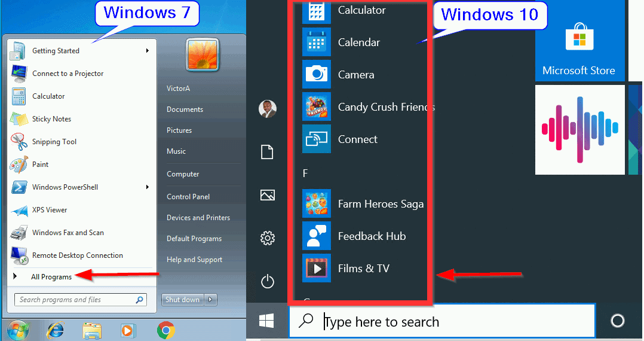Launch Windows Media Player from taskbar
The image size is (644, 341).
coord(128,331)
